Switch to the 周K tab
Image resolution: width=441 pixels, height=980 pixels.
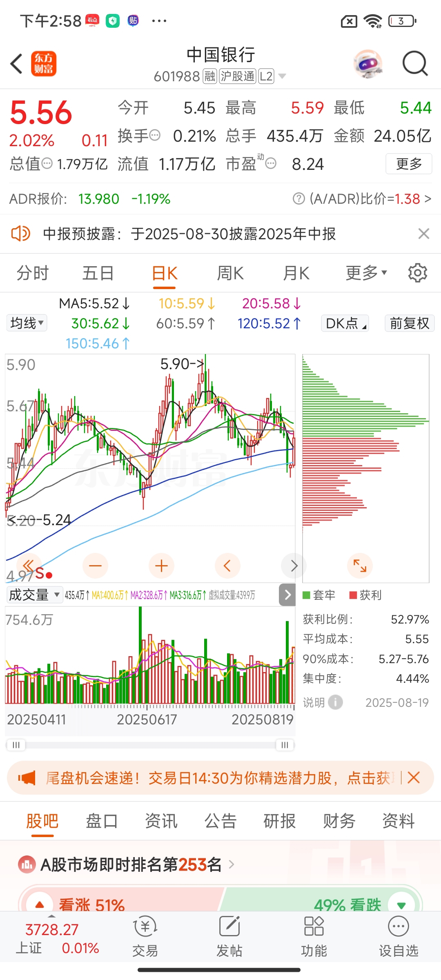click(230, 273)
